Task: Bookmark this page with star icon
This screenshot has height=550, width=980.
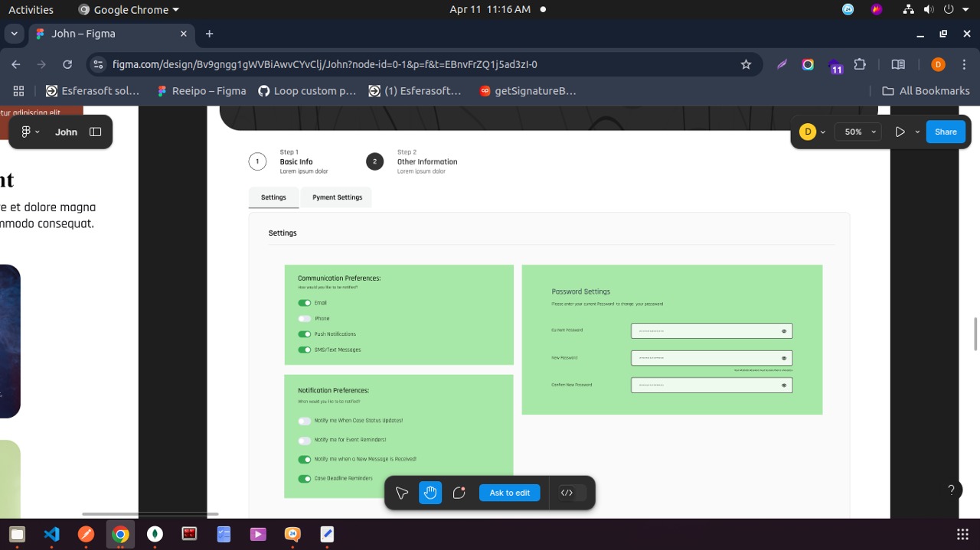Action: [746, 64]
